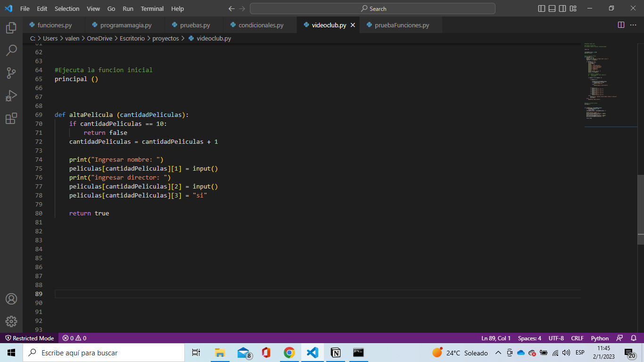Click Ln 89, Col 1 in the status bar
The height and width of the screenshot is (362, 644).
[x=496, y=338]
